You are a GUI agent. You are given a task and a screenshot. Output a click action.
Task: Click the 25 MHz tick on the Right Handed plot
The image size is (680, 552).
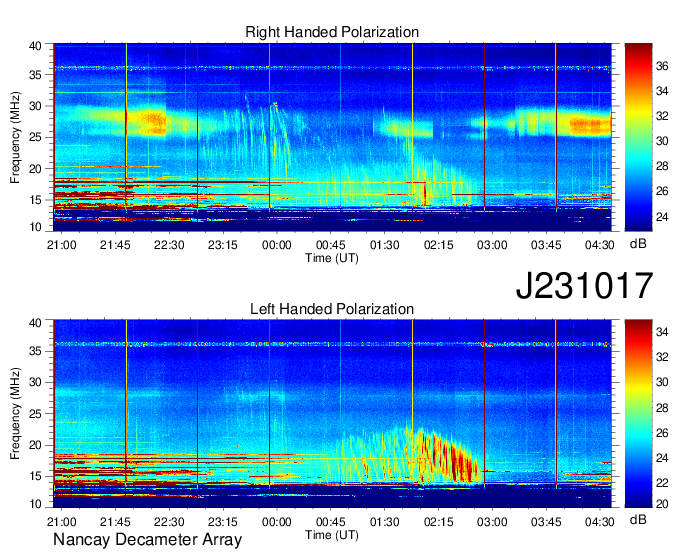(x=36, y=137)
